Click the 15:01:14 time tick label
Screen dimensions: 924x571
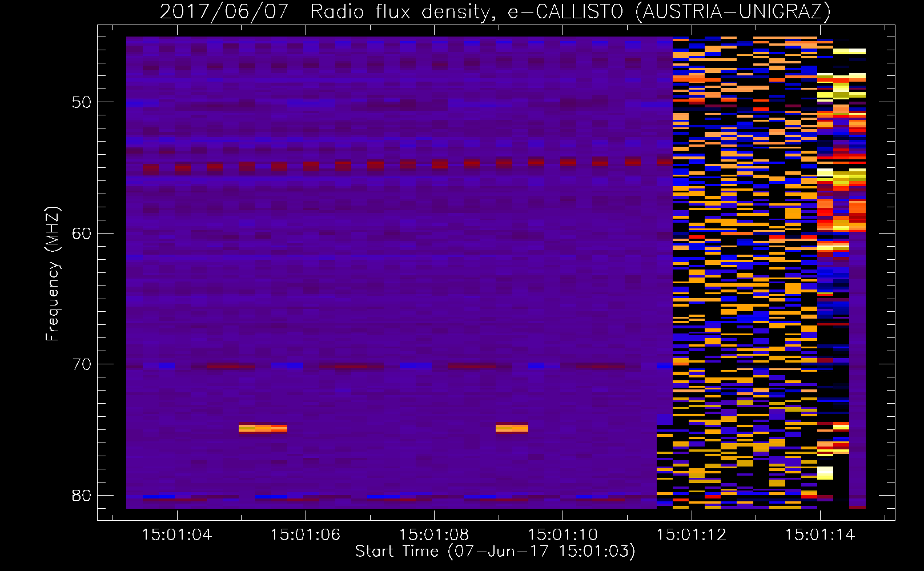pos(820,534)
